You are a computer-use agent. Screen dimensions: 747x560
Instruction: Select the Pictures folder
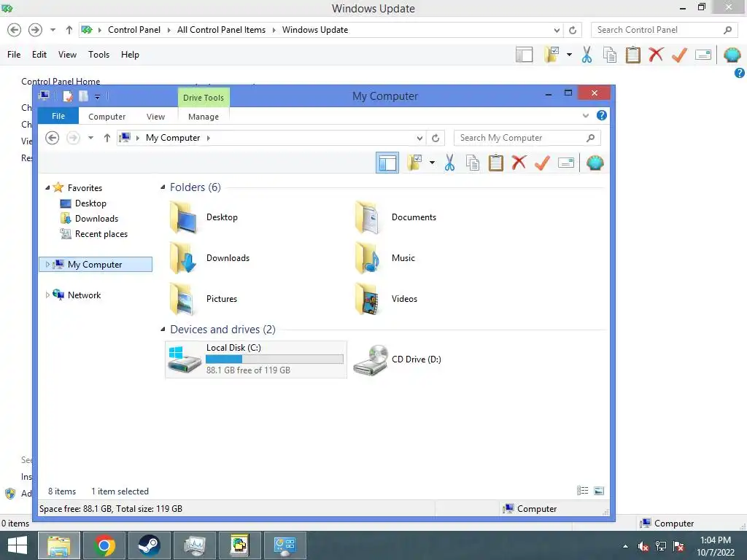click(204, 299)
